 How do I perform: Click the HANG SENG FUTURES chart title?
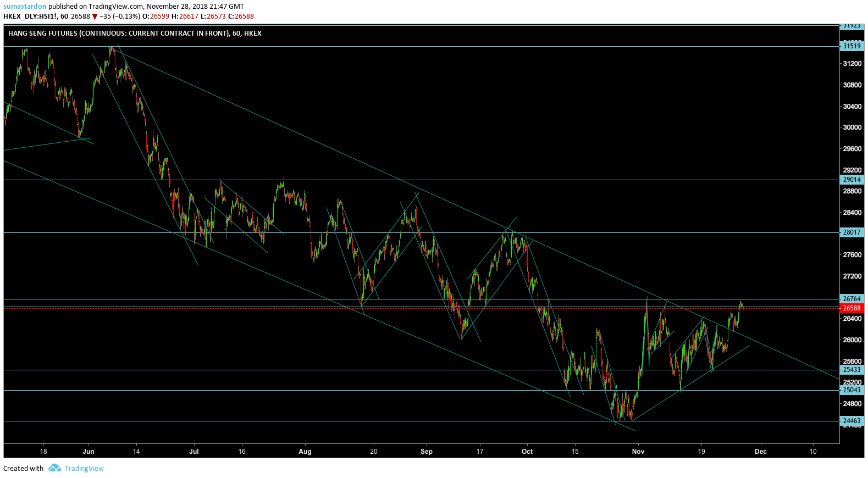coord(135,34)
